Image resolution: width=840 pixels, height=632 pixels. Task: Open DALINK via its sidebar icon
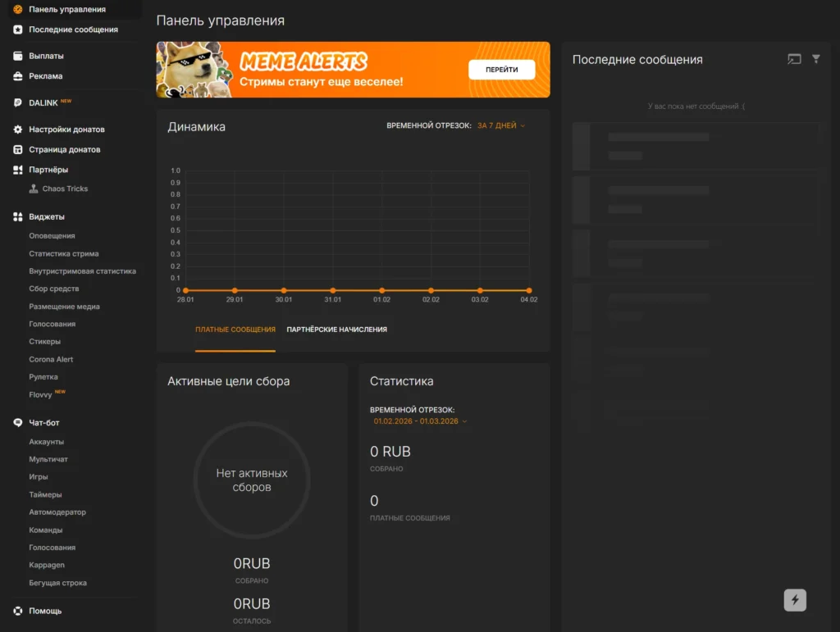18,103
